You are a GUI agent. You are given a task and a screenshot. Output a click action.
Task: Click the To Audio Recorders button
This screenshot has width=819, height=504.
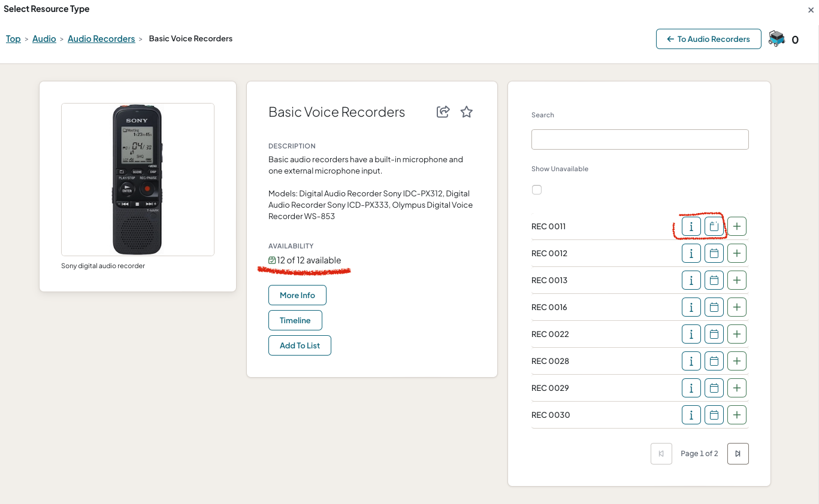[709, 39]
